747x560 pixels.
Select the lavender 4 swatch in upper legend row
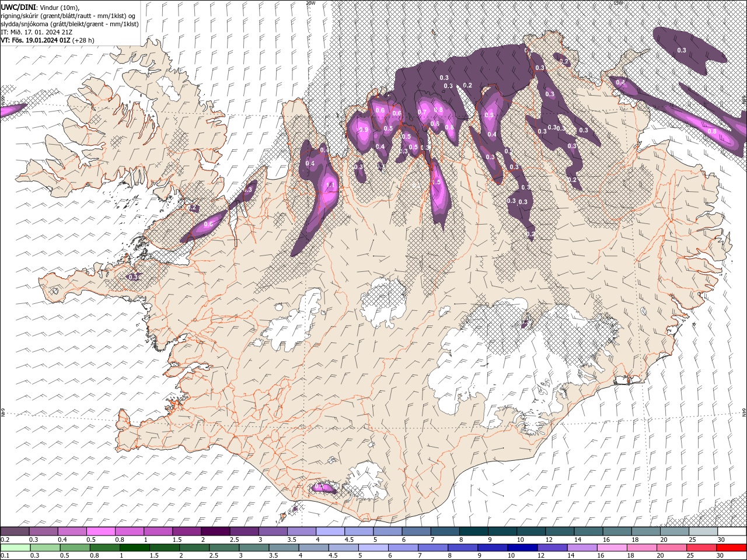[330, 531]
